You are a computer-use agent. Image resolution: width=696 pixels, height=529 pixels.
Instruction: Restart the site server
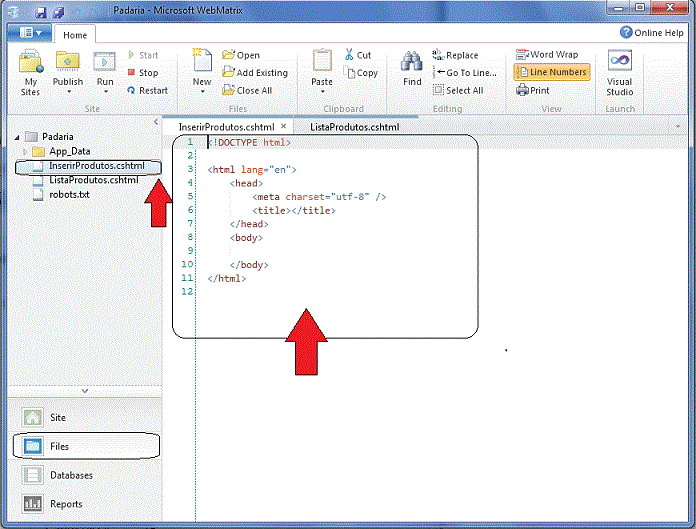(147, 90)
